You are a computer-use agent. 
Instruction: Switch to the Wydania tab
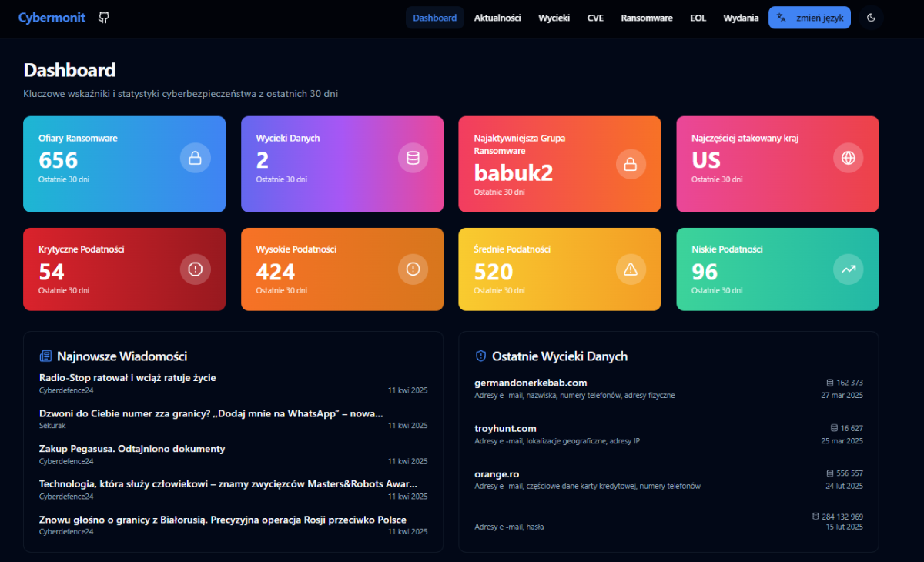tap(741, 17)
